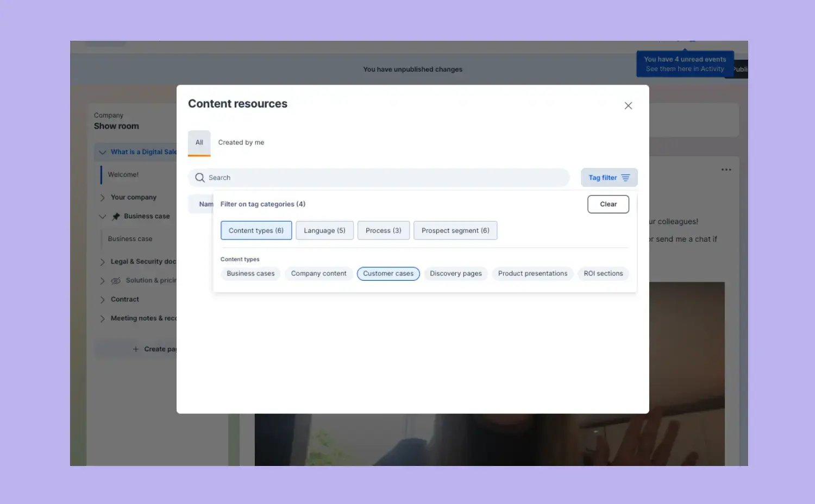This screenshot has height=504, width=815.
Task: Expand Meeting notes & recordings section
Action: (x=102, y=319)
